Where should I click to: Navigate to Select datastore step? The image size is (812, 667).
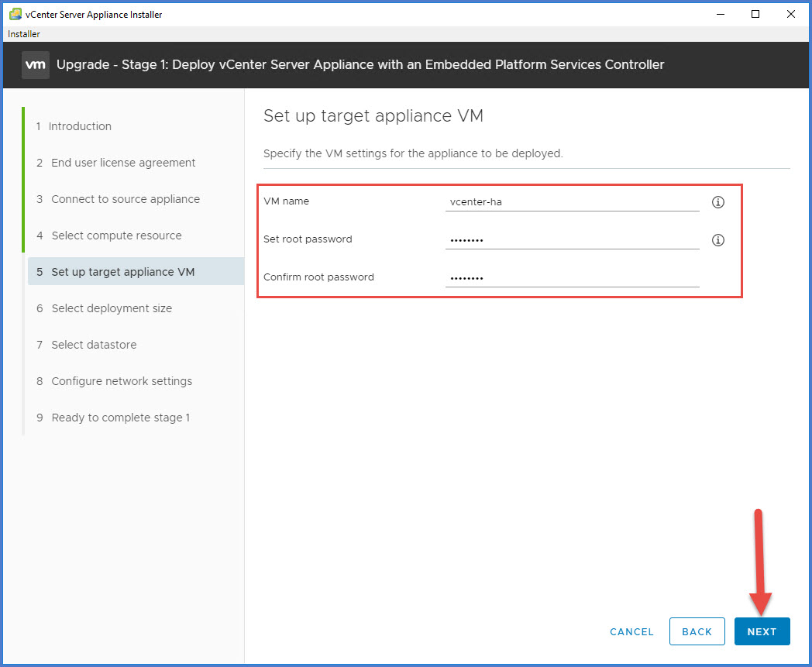click(x=94, y=345)
